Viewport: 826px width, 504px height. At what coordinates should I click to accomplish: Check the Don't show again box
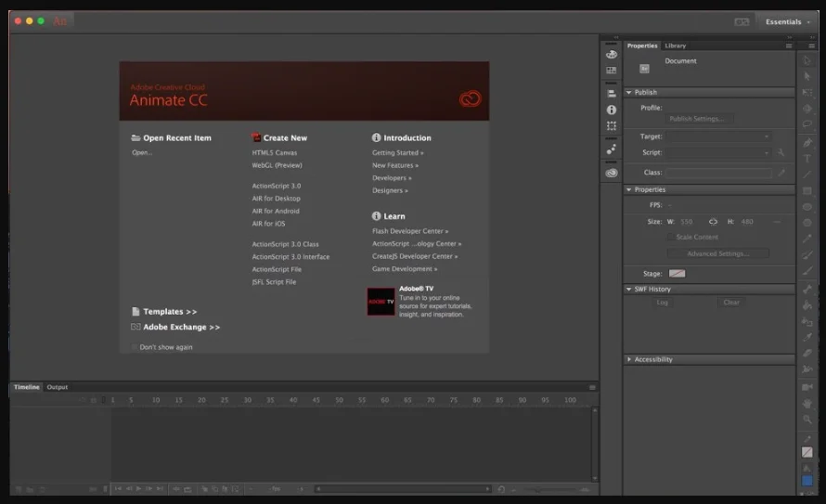pos(135,347)
